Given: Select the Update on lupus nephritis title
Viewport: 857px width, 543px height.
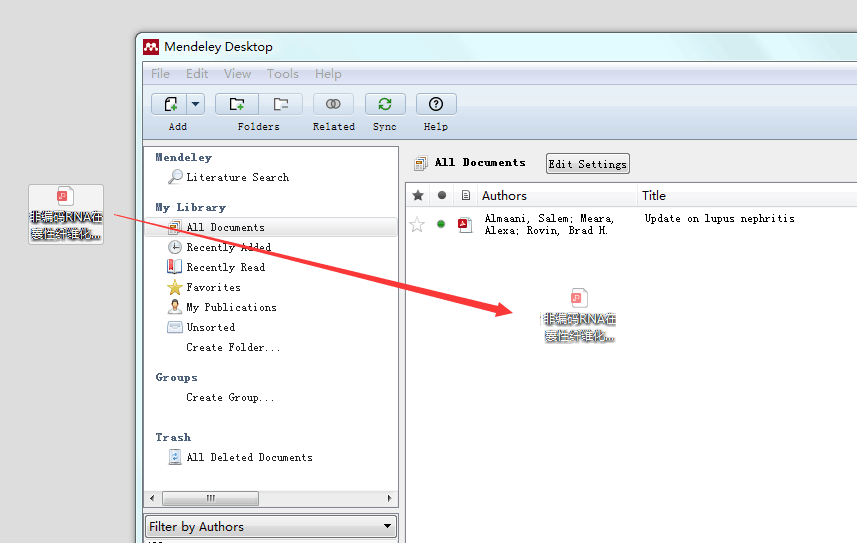Looking at the screenshot, I should point(719,218).
